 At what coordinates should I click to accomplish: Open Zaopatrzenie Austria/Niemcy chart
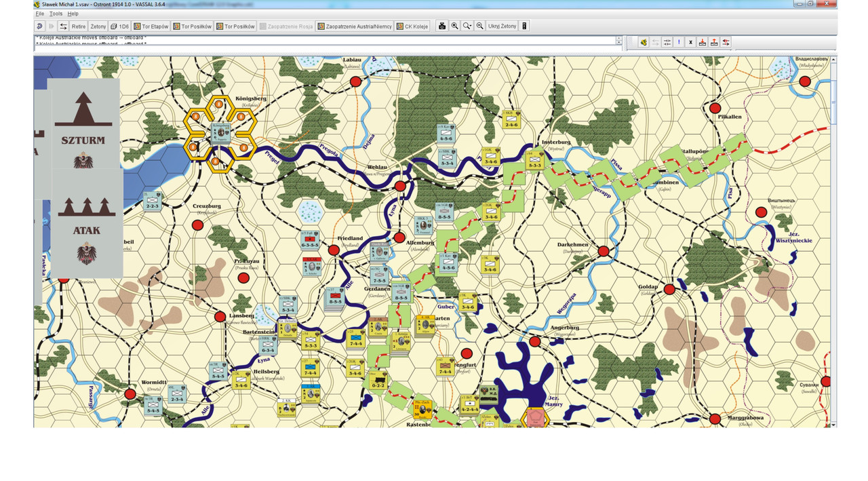pos(354,26)
